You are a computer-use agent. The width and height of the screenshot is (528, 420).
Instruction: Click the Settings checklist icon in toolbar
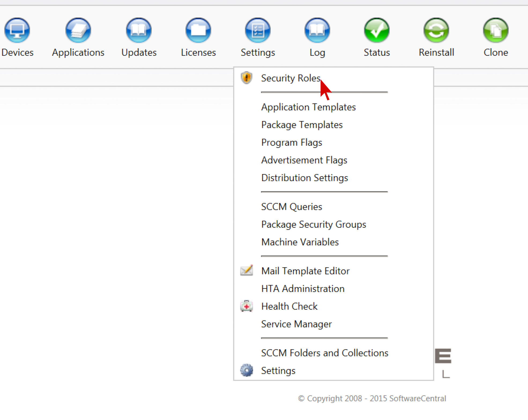pos(258,30)
